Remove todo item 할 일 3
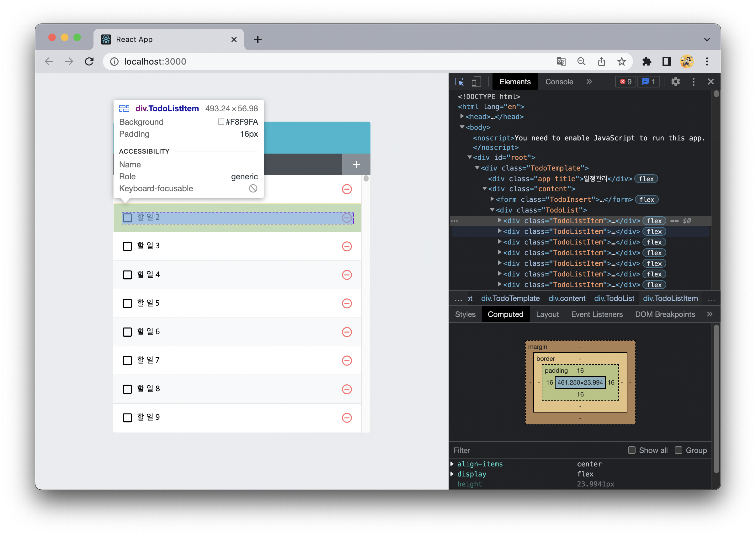The height and width of the screenshot is (536, 756). pyautogui.click(x=347, y=246)
